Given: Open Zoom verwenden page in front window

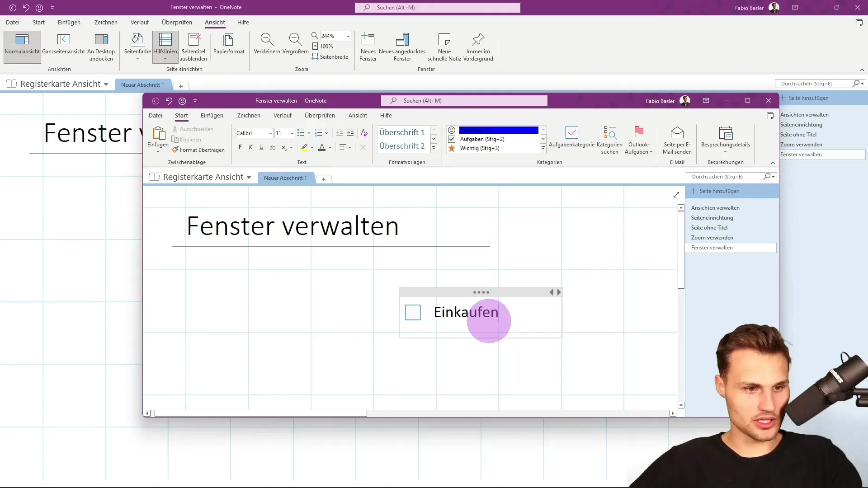Looking at the screenshot, I should coord(712,238).
